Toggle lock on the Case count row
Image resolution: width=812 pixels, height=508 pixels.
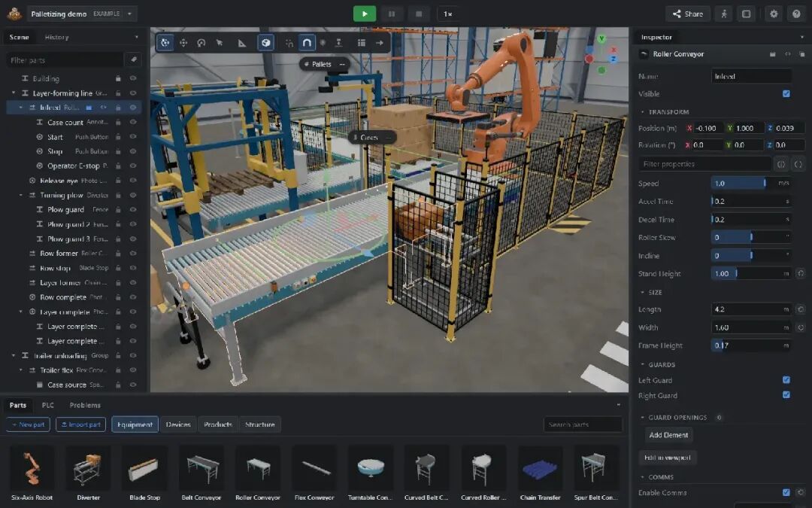(118, 123)
